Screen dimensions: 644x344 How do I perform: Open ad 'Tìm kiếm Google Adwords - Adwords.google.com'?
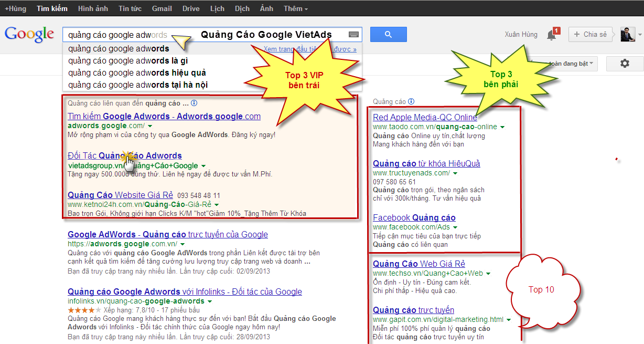pyautogui.click(x=164, y=116)
